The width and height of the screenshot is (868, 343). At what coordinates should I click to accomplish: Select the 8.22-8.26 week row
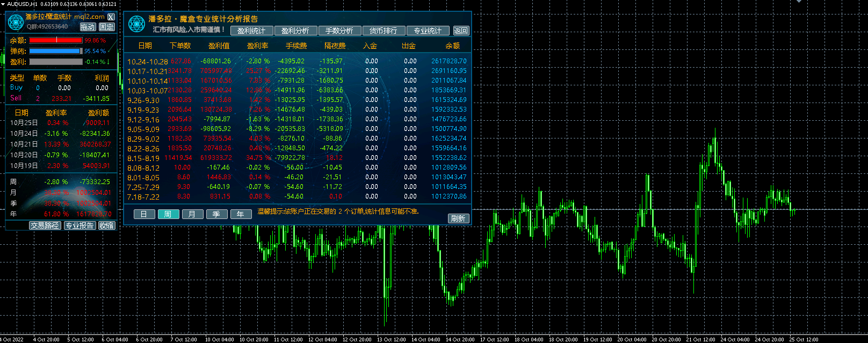pyautogui.click(x=297, y=148)
